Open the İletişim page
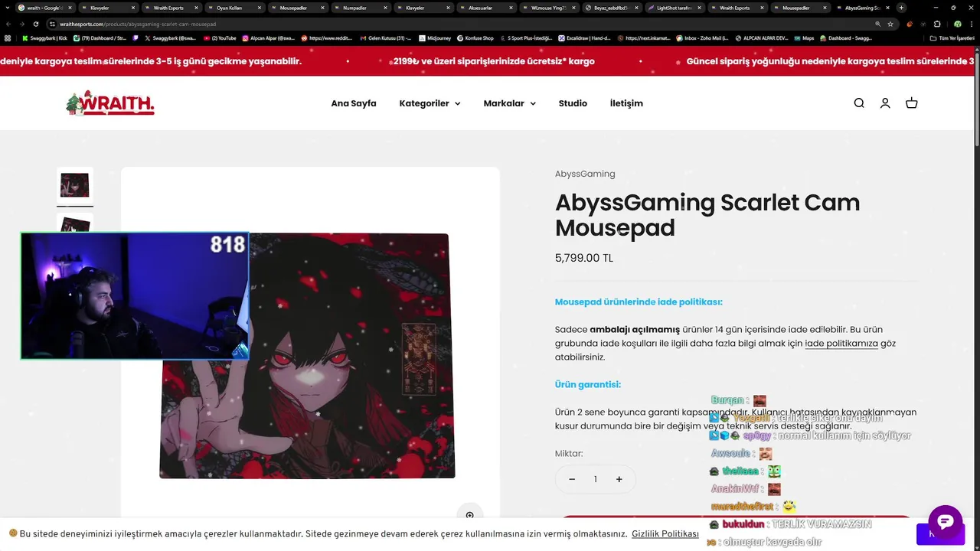Screen dimensions: 980x551 tap(626, 103)
